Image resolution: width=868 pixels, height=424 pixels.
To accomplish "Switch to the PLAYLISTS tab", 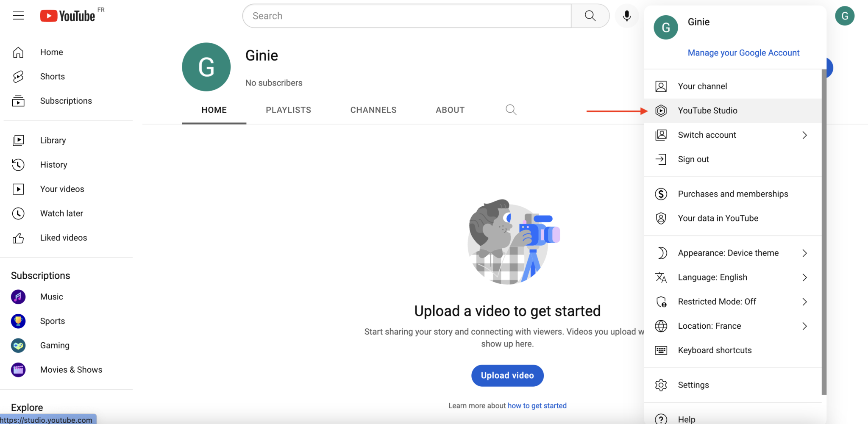I will pos(288,110).
